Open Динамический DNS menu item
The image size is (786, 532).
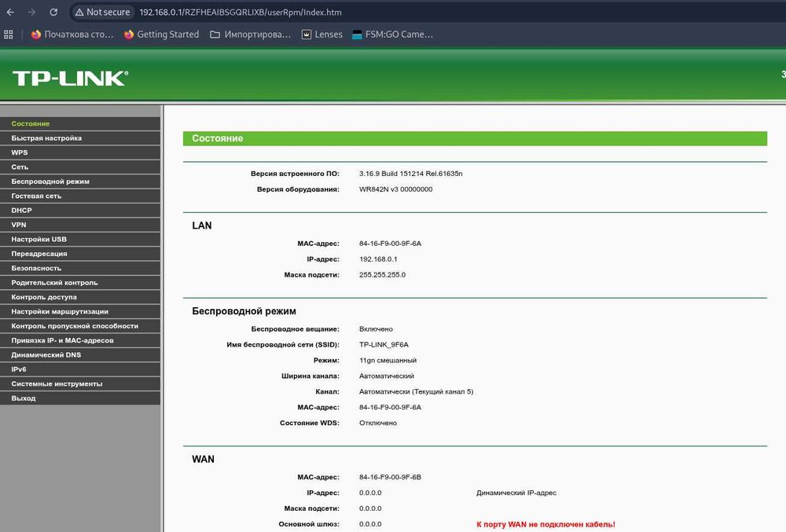pos(80,355)
